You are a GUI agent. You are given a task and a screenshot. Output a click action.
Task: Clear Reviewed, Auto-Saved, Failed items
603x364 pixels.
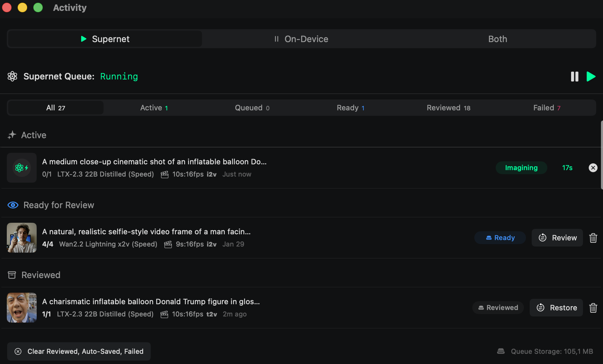pos(79,351)
